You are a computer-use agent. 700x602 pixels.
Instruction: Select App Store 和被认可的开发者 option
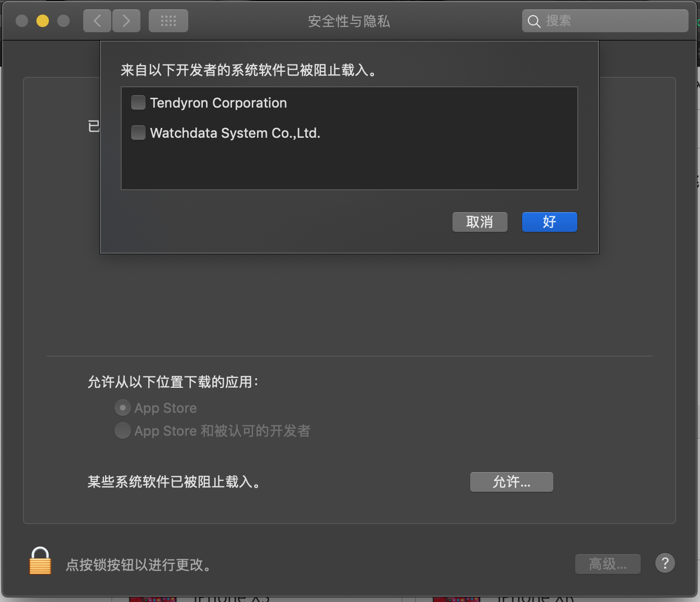click(123, 430)
